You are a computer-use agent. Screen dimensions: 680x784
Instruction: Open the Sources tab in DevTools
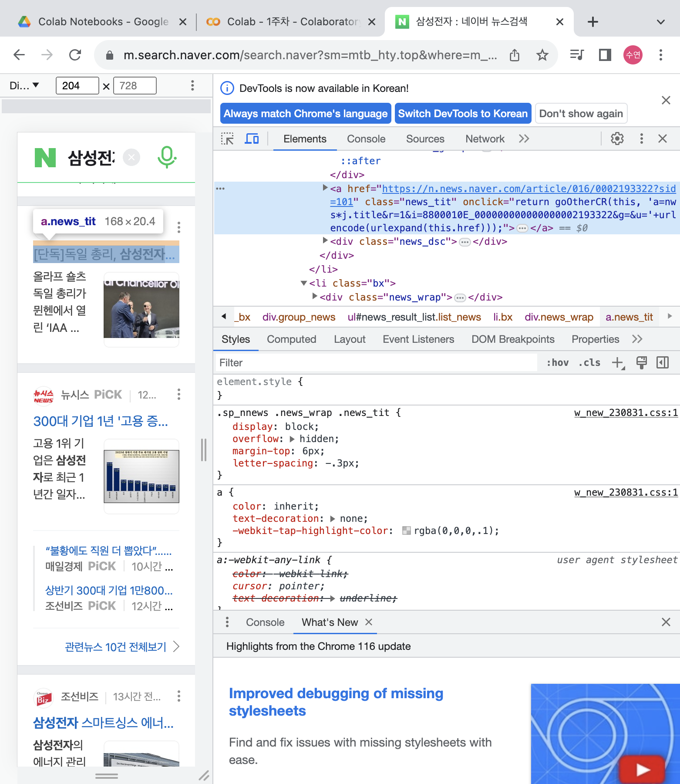coord(425,139)
